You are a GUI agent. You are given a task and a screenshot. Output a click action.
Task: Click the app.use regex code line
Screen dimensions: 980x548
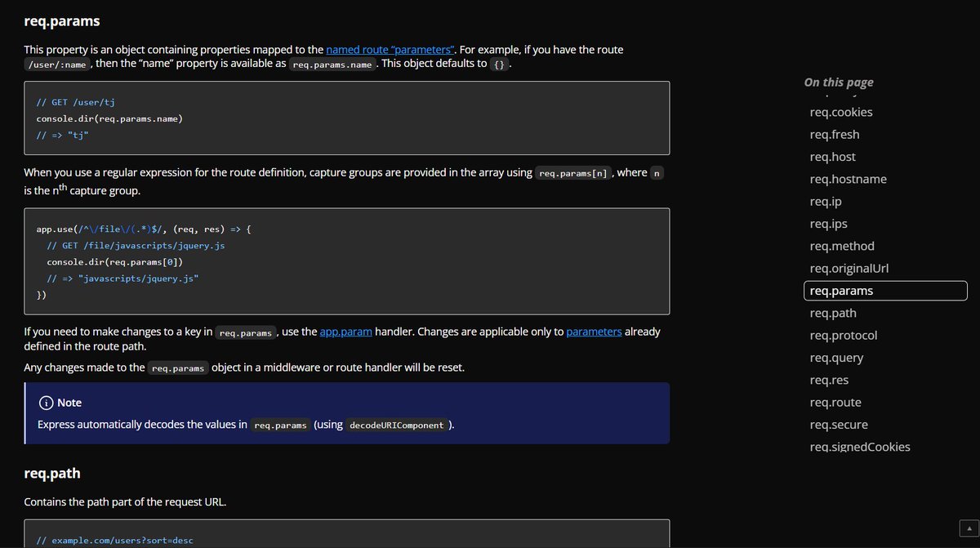coord(144,229)
